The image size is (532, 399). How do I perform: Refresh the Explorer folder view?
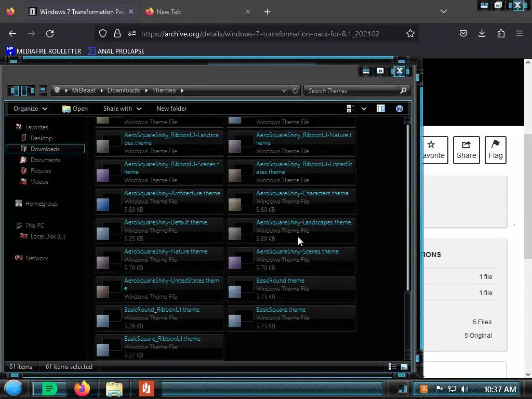point(295,90)
